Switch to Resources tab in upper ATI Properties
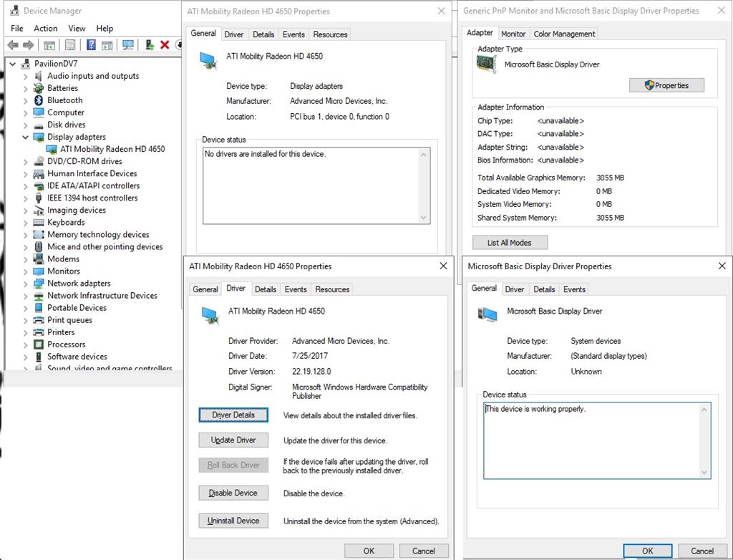733x560 pixels. point(330,34)
